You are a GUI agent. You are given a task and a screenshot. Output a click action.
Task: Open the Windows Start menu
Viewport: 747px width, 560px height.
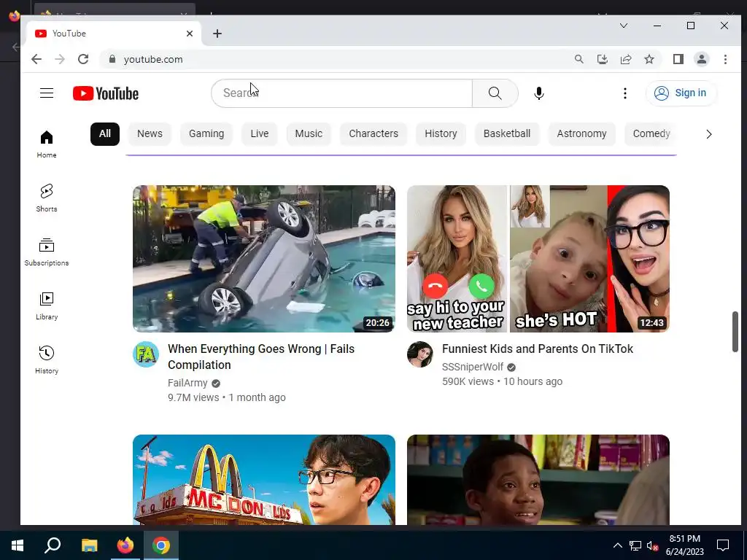pyautogui.click(x=18, y=545)
